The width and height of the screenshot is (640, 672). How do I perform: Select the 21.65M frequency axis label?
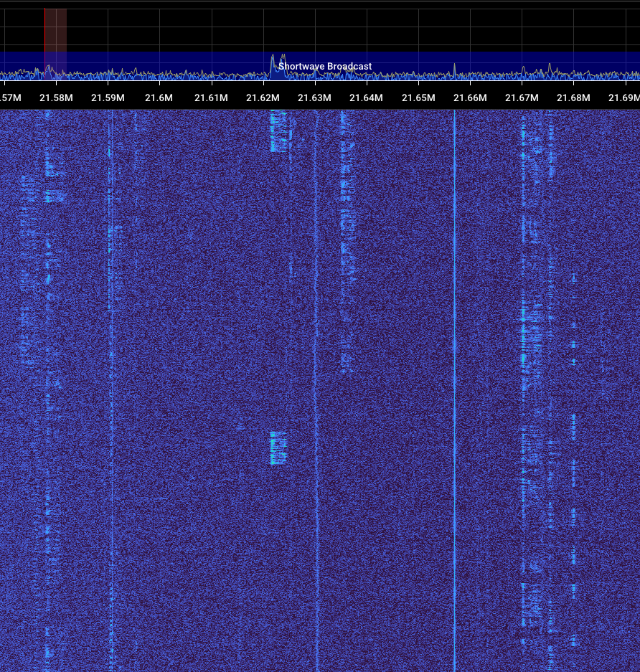[418, 98]
